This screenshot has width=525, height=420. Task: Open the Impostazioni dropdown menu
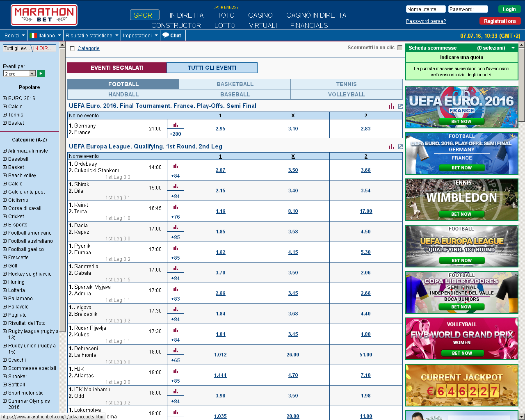tap(140, 36)
